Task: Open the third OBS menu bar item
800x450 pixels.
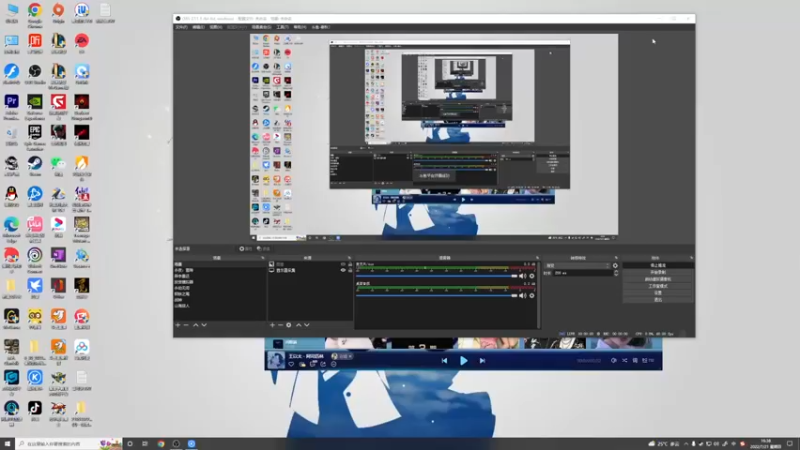Action: point(216,27)
